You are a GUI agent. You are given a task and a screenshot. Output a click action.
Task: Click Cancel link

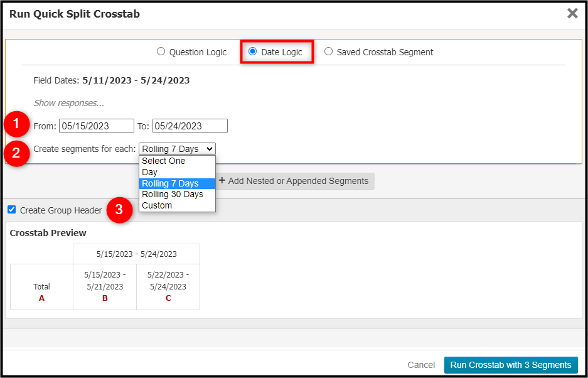[x=421, y=365]
